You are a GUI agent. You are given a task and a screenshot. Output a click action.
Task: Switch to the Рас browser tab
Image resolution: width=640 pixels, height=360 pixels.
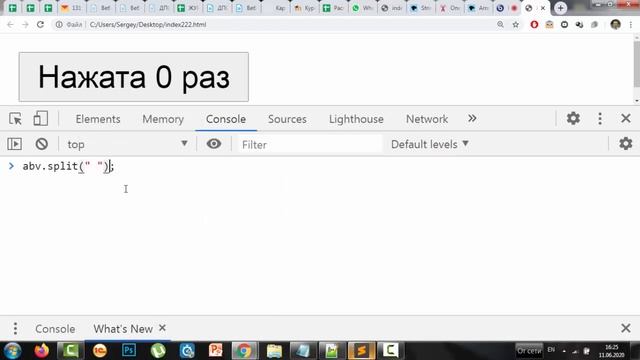pyautogui.click(x=333, y=8)
